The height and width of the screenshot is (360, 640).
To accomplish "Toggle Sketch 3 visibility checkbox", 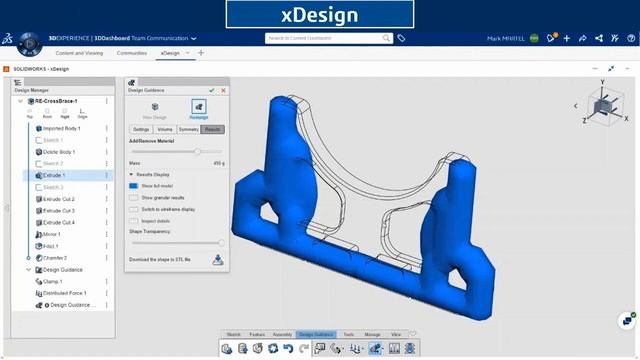I will pyautogui.click(x=39, y=187).
